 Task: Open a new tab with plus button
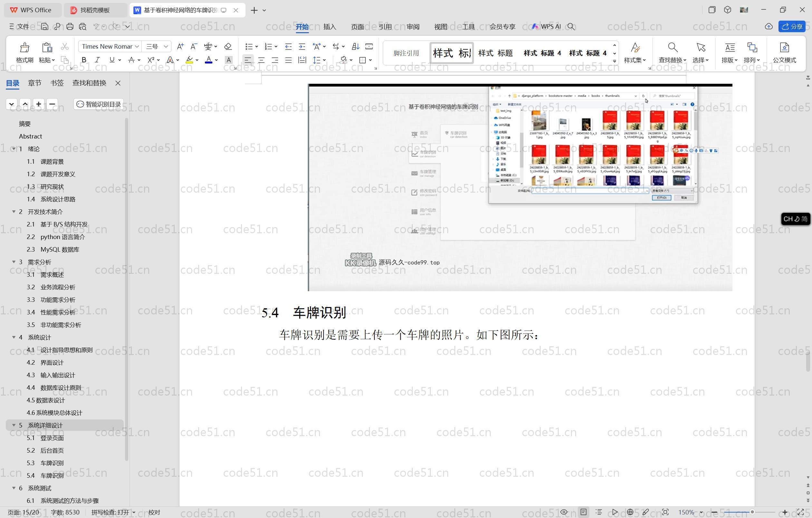[254, 10]
